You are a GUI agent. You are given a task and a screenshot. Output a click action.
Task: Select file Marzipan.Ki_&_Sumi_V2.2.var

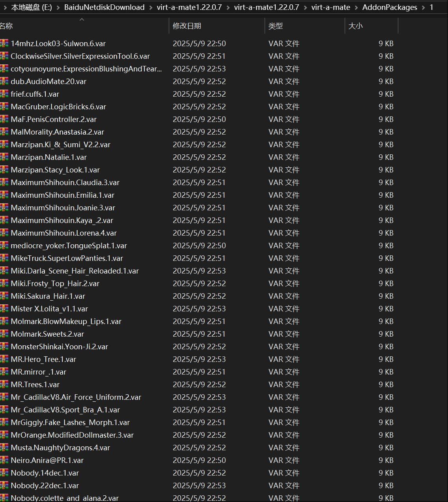pyautogui.click(x=61, y=144)
